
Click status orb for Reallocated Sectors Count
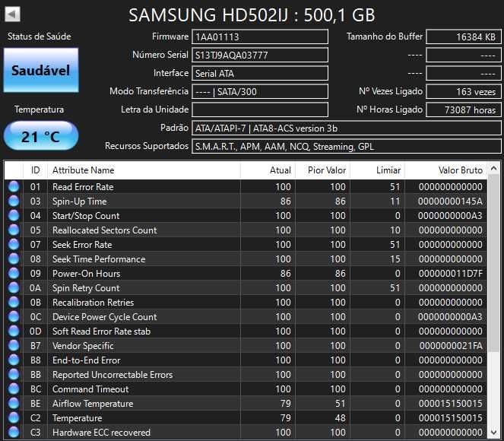(x=14, y=230)
